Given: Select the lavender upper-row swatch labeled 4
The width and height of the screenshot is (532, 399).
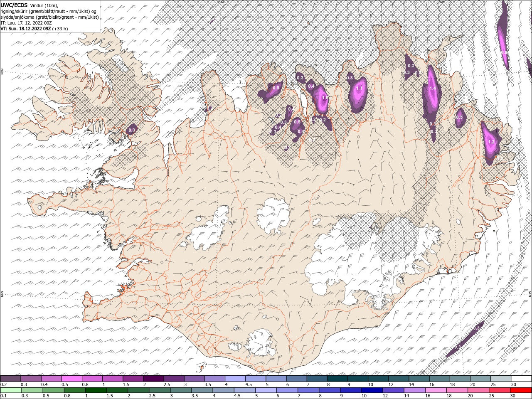Looking at the screenshot, I should (x=235, y=379).
